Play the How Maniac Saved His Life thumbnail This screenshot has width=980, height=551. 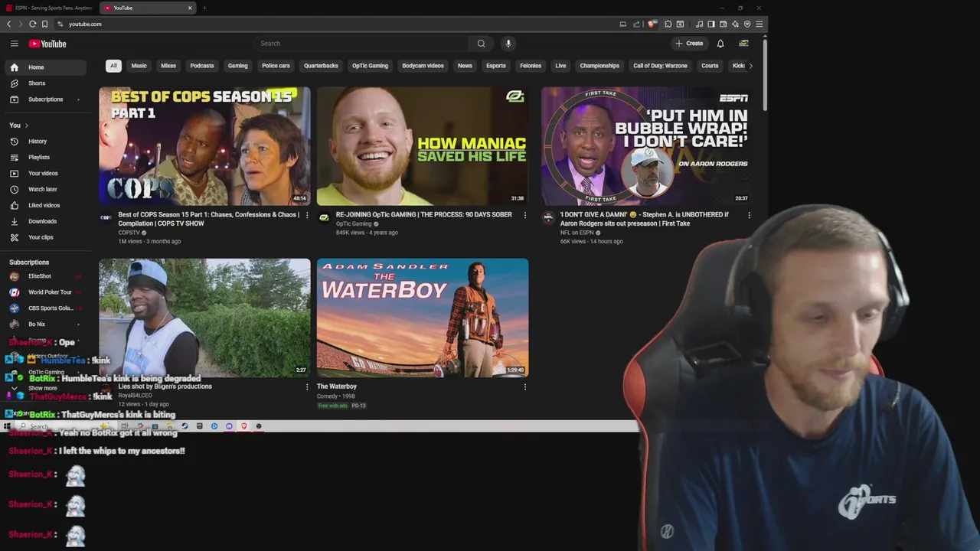pyautogui.click(x=423, y=146)
